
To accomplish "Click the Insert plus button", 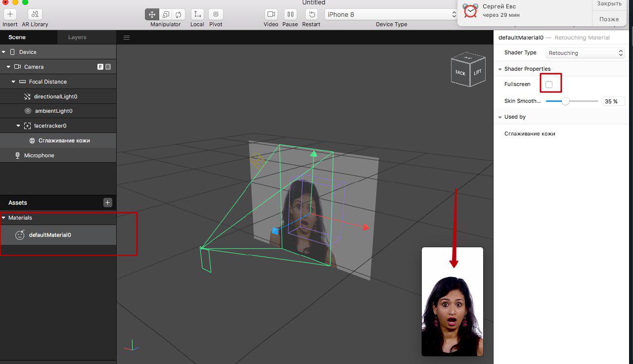I will coord(10,14).
